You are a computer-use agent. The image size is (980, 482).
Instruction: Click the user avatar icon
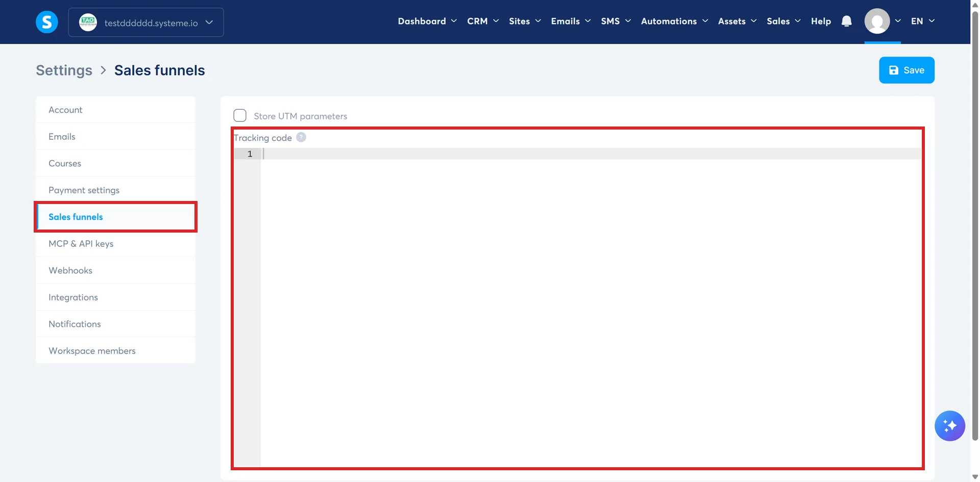click(877, 21)
